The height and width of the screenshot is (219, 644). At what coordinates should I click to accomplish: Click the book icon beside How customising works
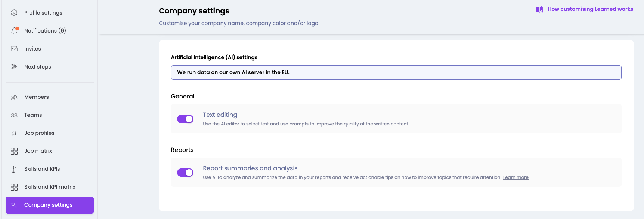coord(539,9)
